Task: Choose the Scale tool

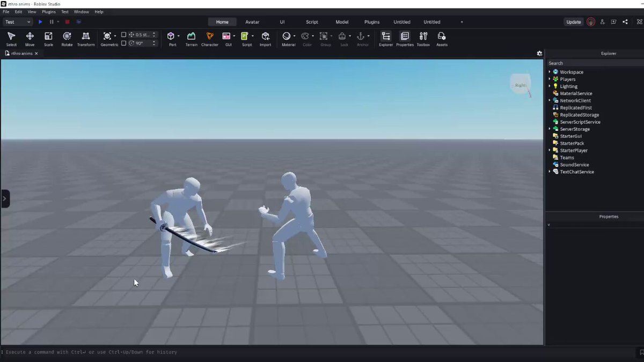Action: (x=48, y=39)
